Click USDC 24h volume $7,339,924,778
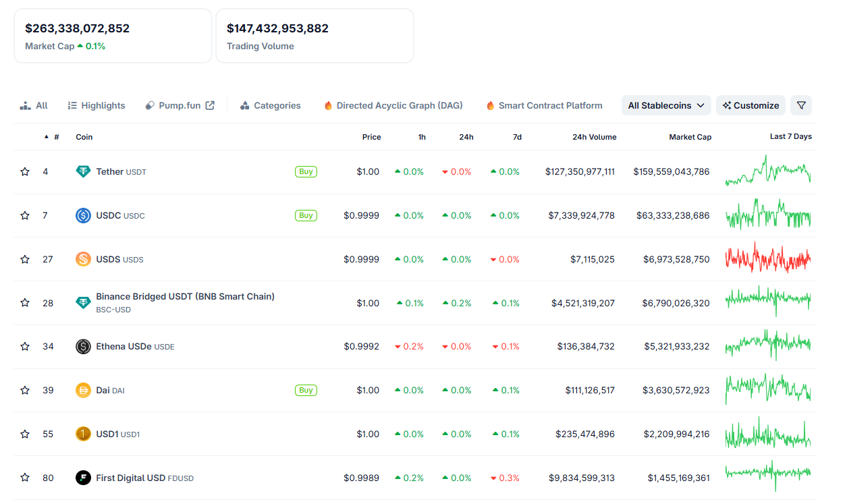This screenshot has height=504, width=847. [581, 216]
